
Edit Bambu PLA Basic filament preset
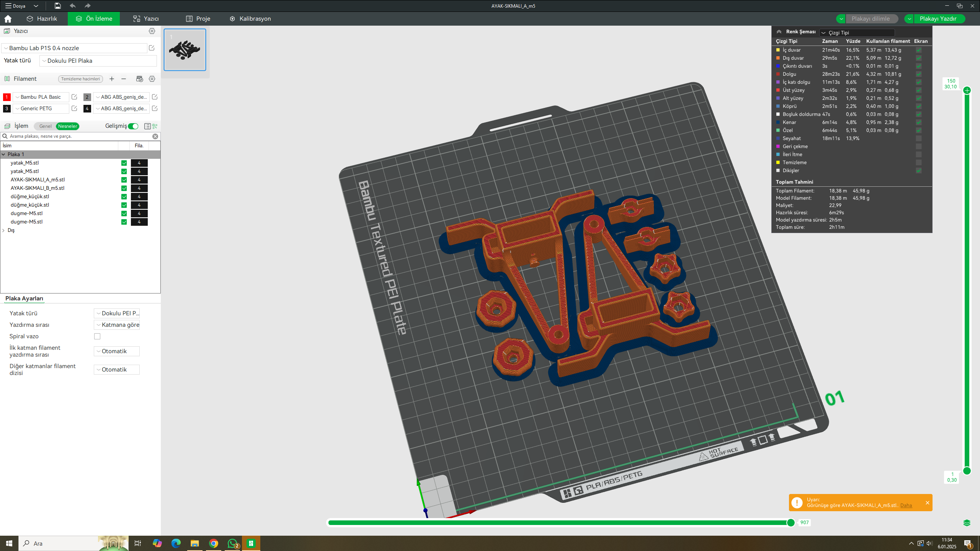click(x=74, y=97)
